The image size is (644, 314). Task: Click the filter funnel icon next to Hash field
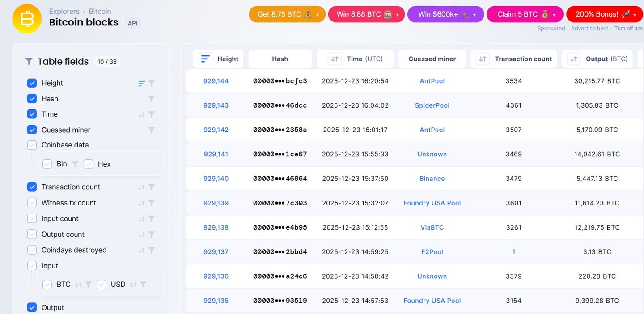click(152, 98)
